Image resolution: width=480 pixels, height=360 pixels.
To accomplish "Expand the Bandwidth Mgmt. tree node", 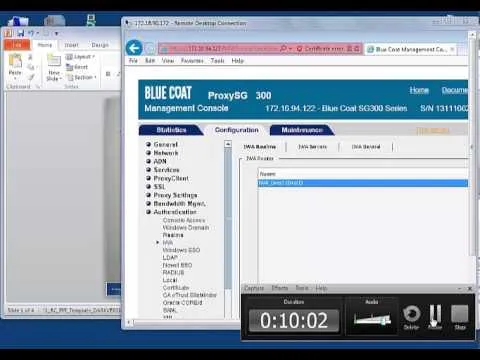I will [149, 203].
